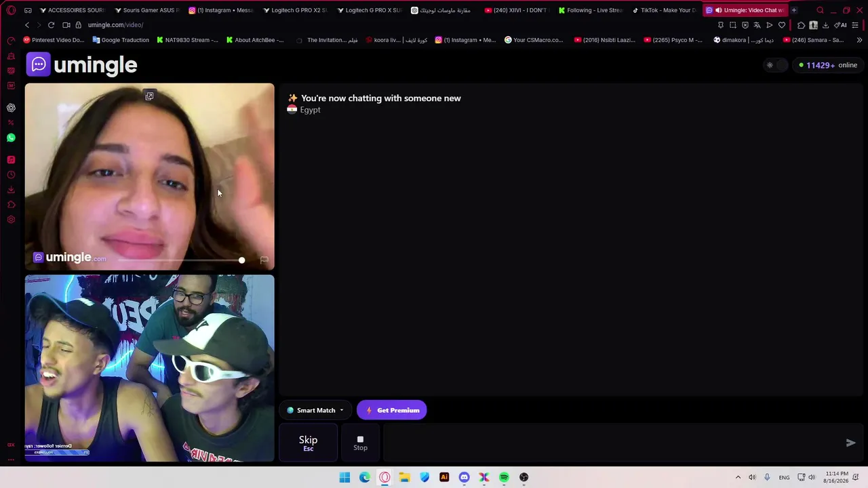Switch to the XIIVI YouTube tab

point(516,10)
